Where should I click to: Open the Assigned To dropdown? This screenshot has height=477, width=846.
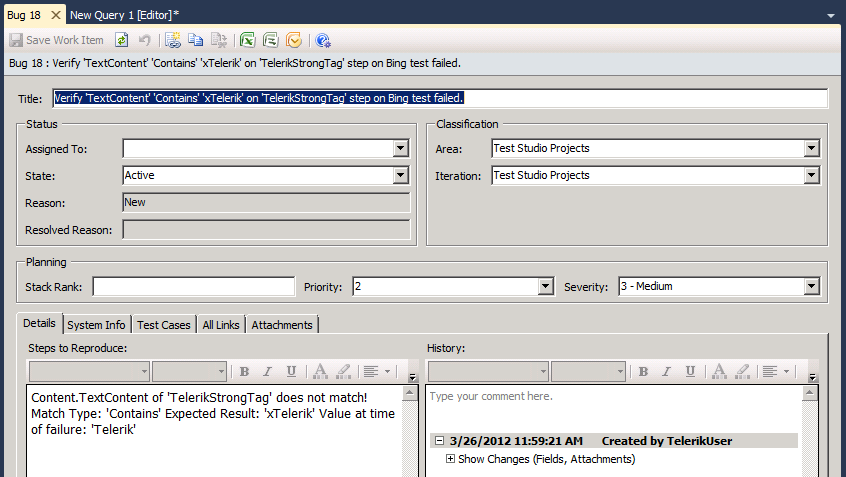coord(400,148)
